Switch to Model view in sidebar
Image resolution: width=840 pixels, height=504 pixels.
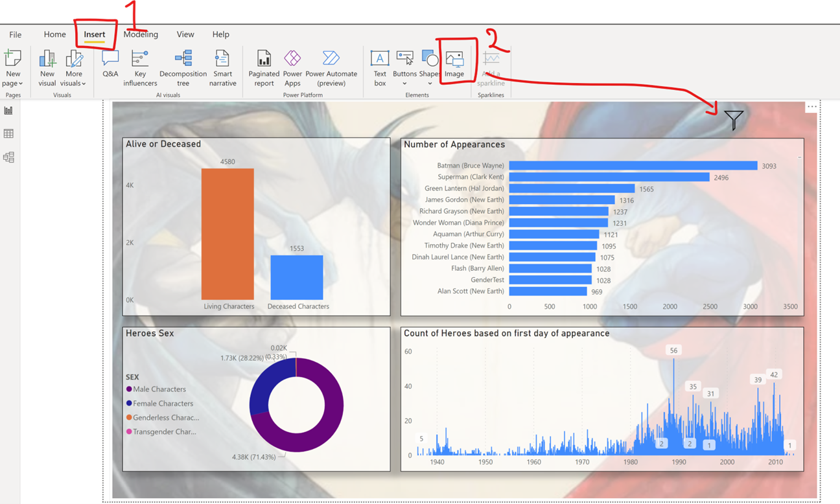(8, 157)
